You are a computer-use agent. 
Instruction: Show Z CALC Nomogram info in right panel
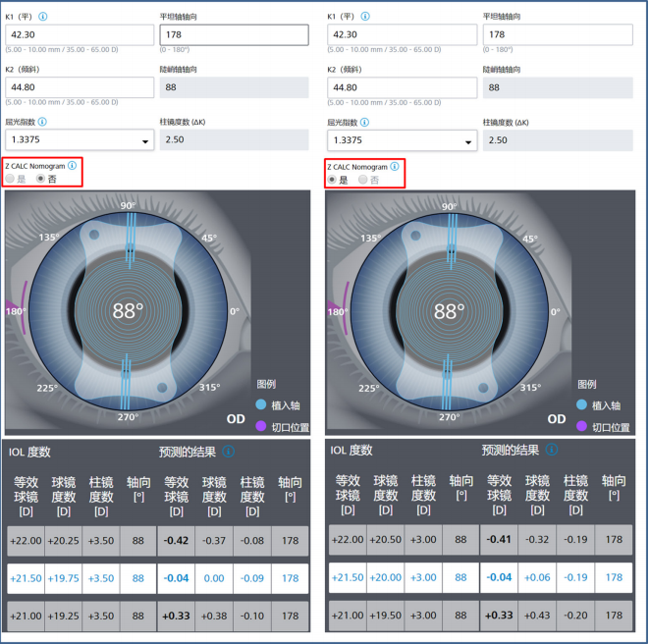click(x=395, y=166)
